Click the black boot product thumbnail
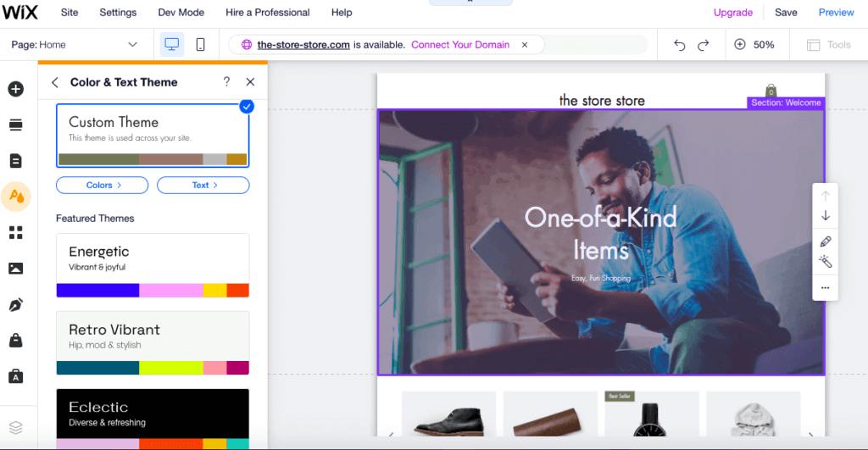Viewport: 868px width, 450px height. click(449, 414)
